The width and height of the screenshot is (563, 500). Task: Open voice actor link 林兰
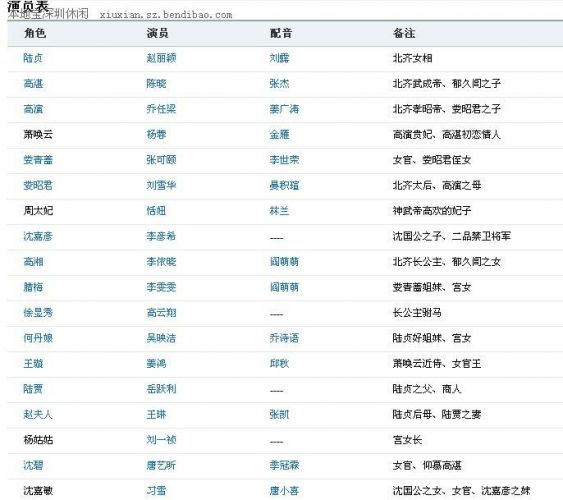coord(279,211)
